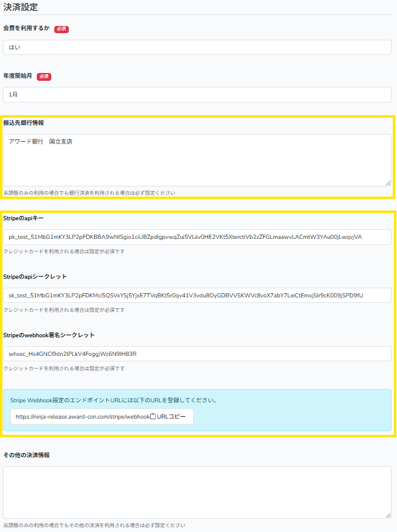This screenshot has width=397, height=532.
Task: Click the Stripeのapiシークレット label
Action: (35, 276)
